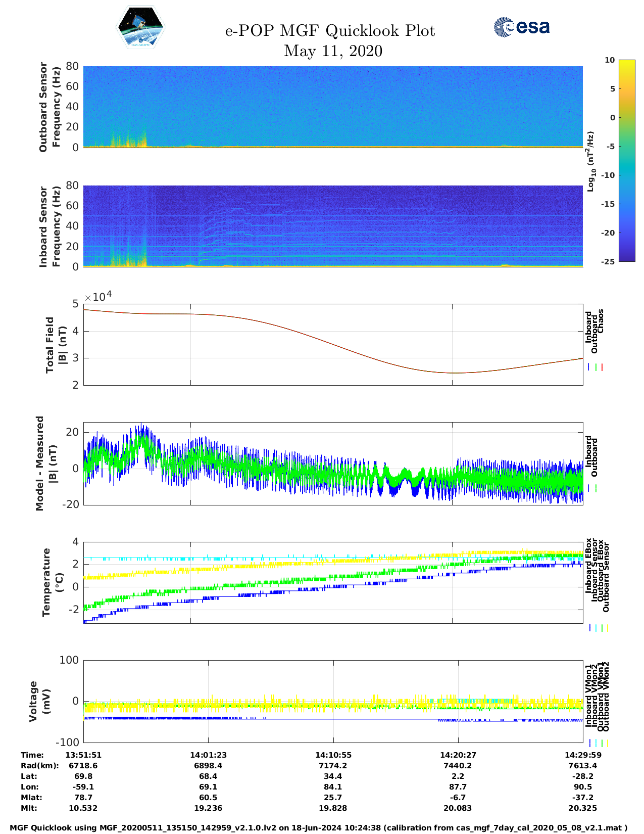644x834 pixels.
Task: Click the ESA logo
Action: (521, 27)
